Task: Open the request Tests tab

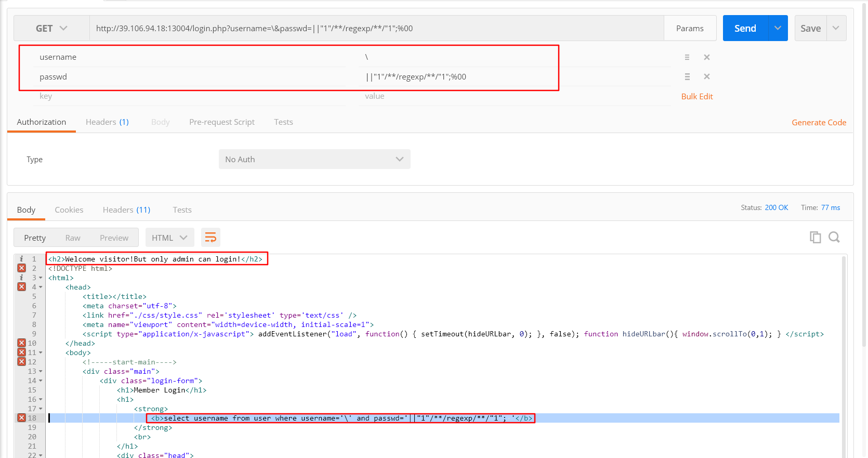Action: pyautogui.click(x=283, y=122)
